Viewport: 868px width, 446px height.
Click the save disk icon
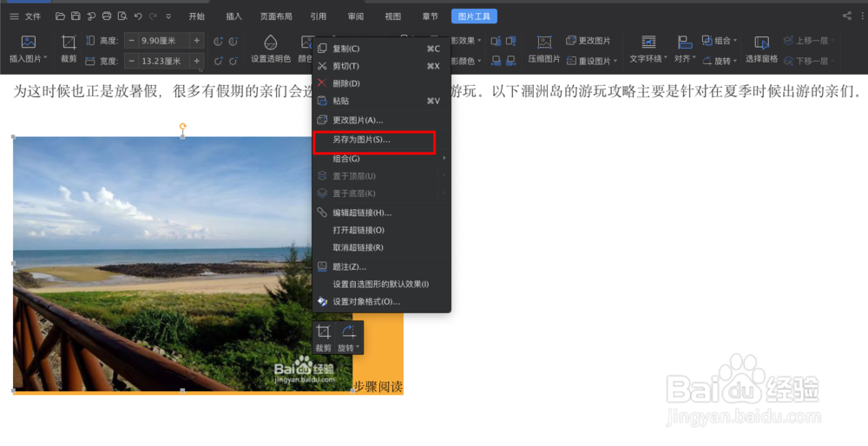(76, 16)
